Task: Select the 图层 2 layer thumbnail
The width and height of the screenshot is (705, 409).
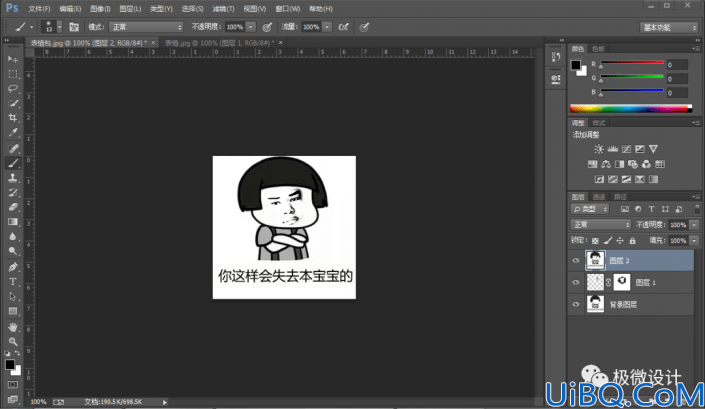Action: [x=595, y=261]
